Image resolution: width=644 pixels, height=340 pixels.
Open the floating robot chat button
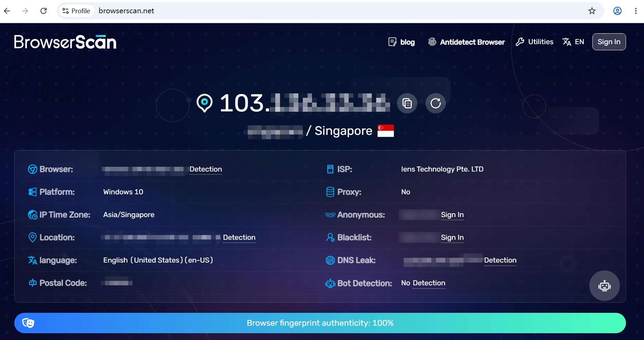pyautogui.click(x=605, y=286)
